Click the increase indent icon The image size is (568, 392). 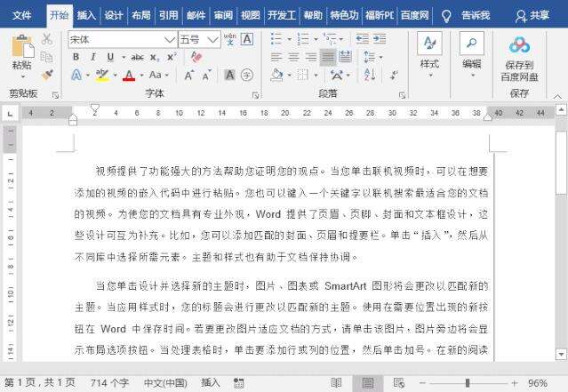(380, 38)
